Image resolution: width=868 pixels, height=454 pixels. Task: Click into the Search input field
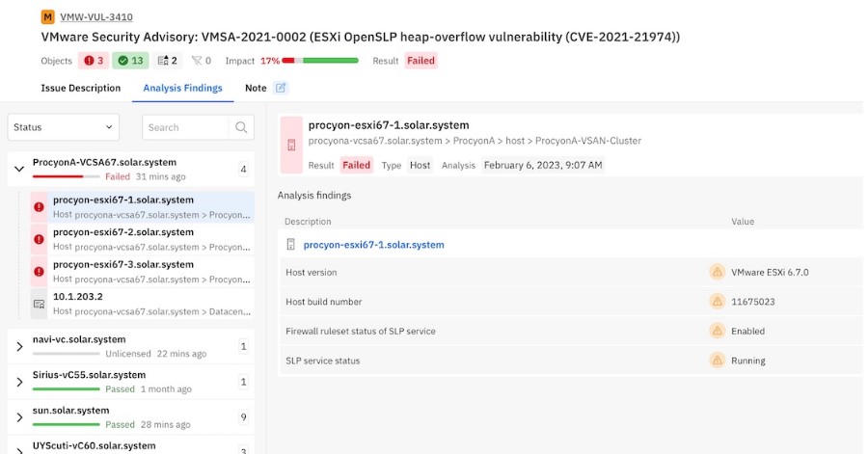[x=185, y=127]
